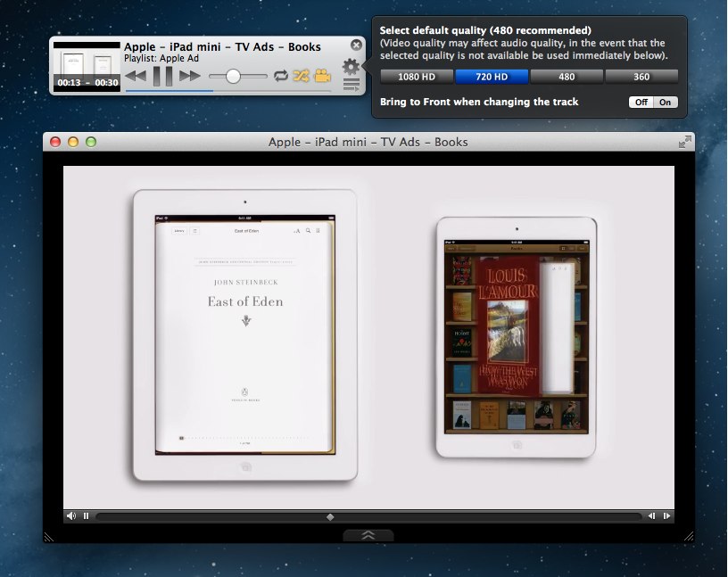Close the video window with red button

55,142
